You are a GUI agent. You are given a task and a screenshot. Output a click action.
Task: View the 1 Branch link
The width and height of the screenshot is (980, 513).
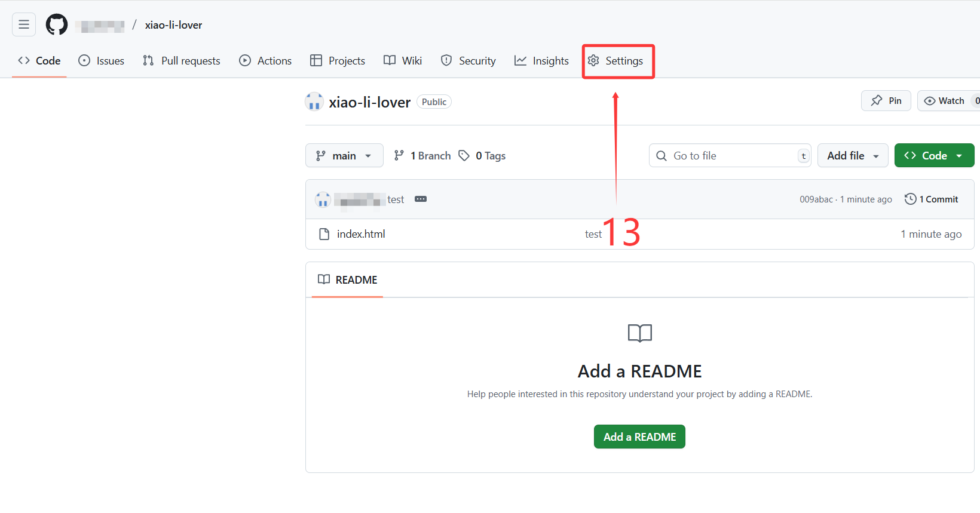pyautogui.click(x=422, y=155)
